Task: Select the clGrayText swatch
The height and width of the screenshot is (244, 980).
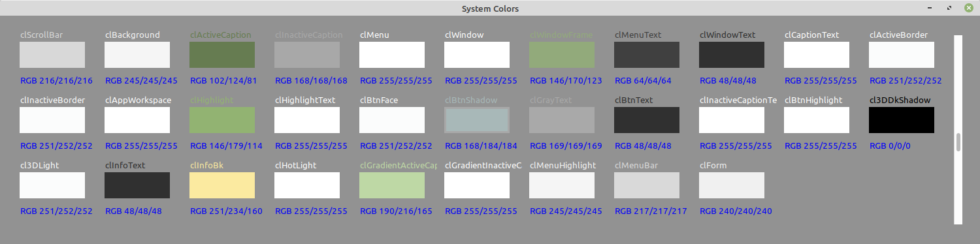Action: [x=562, y=120]
